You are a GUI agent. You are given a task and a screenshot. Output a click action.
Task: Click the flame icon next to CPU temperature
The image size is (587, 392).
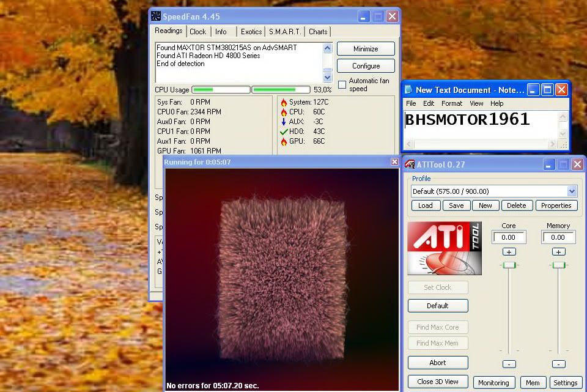[284, 112]
